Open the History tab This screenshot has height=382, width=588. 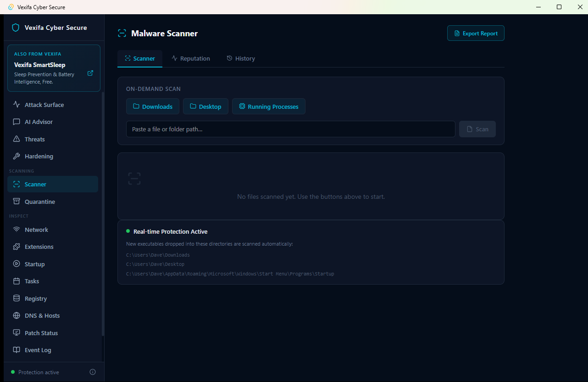[241, 58]
